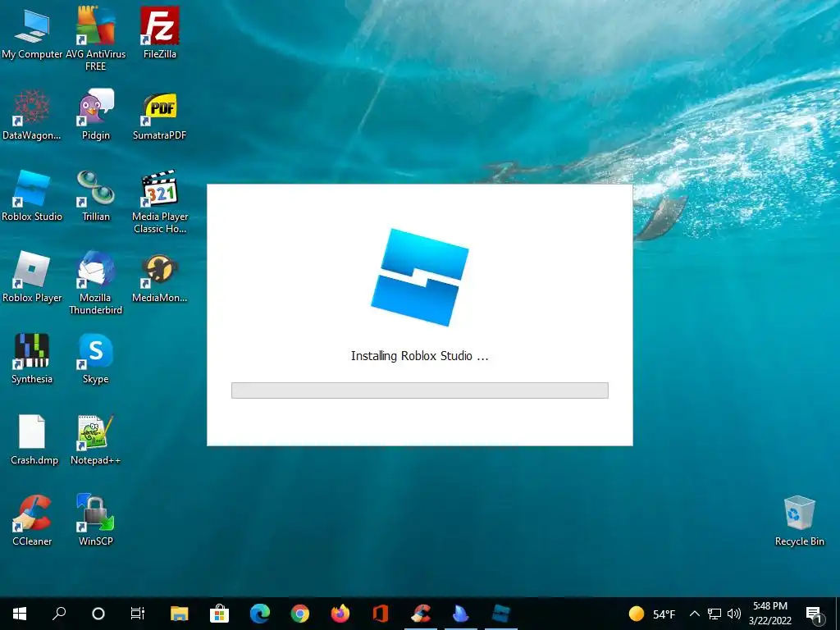
Task: Open Microsoft Store from taskbar
Action: tap(220, 614)
